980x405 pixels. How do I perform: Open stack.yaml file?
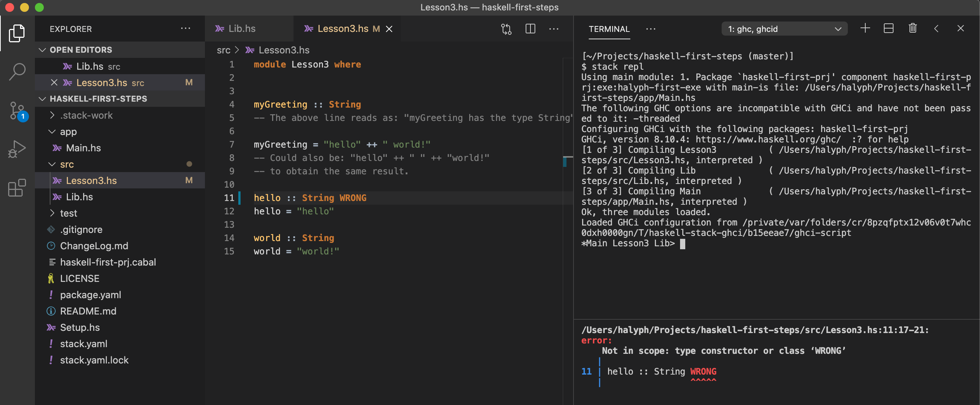(x=120, y=344)
